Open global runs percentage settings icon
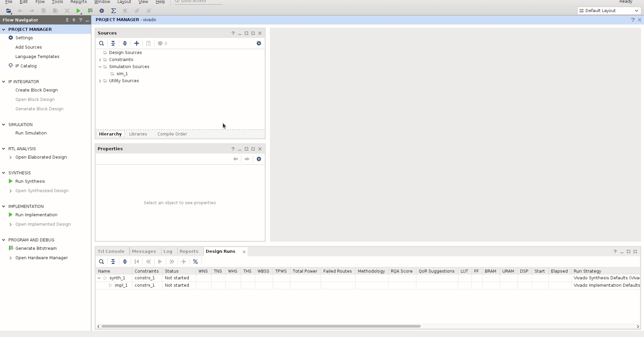 pyautogui.click(x=195, y=262)
